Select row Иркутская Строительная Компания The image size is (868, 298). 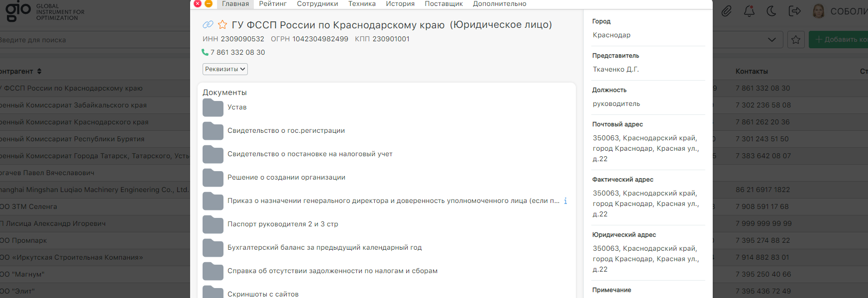(x=95, y=257)
